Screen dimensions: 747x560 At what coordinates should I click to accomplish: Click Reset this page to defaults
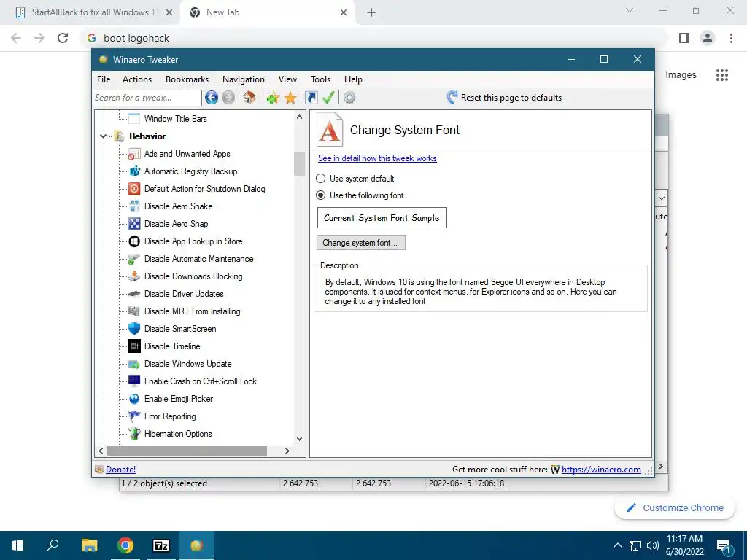tap(504, 98)
